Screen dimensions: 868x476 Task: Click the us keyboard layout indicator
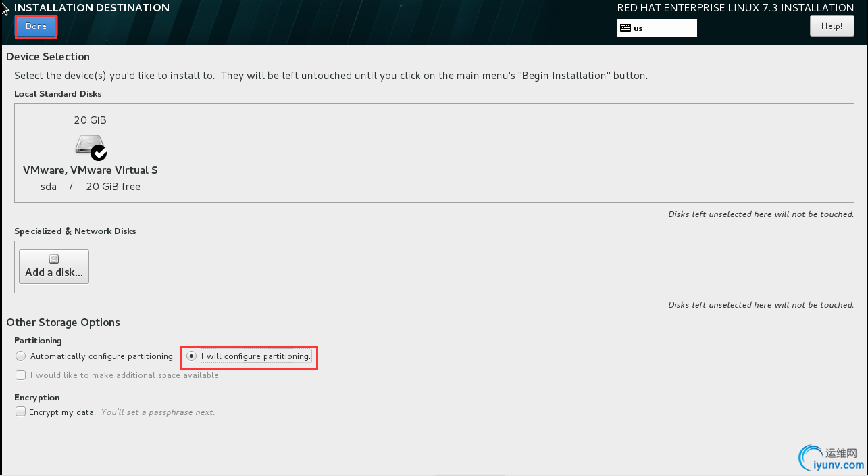pyautogui.click(x=657, y=28)
